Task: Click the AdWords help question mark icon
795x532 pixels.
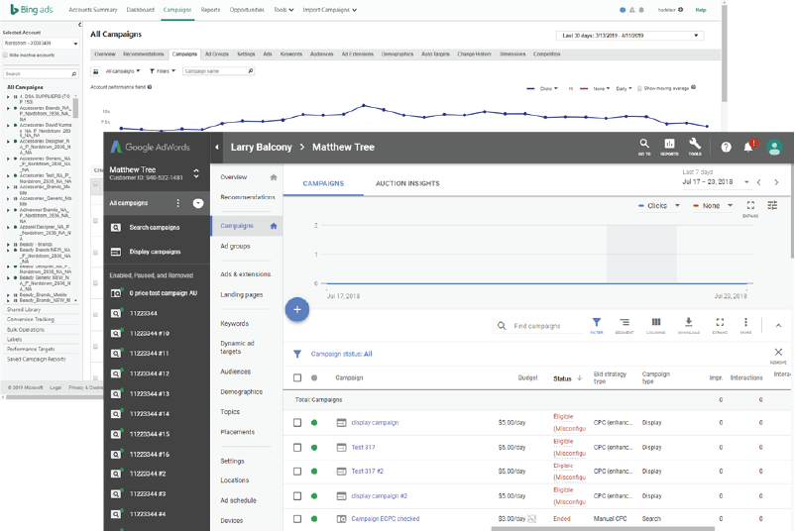Action: 726,147
